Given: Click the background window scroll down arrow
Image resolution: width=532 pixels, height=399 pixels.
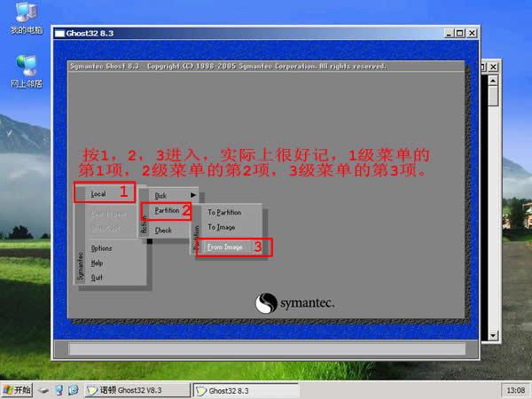Looking at the screenshot, I should (493, 336).
